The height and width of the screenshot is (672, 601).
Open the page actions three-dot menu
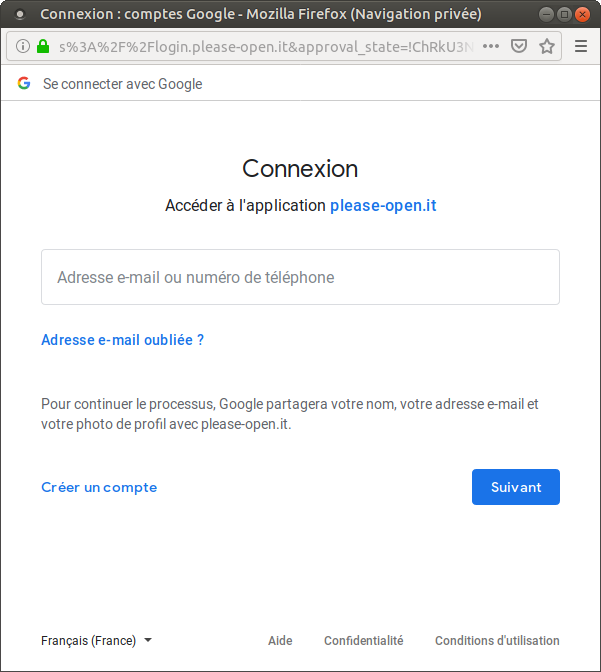491,46
